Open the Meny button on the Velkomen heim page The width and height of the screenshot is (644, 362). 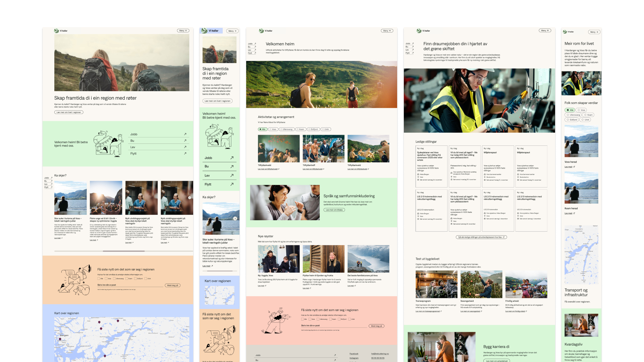click(x=387, y=31)
